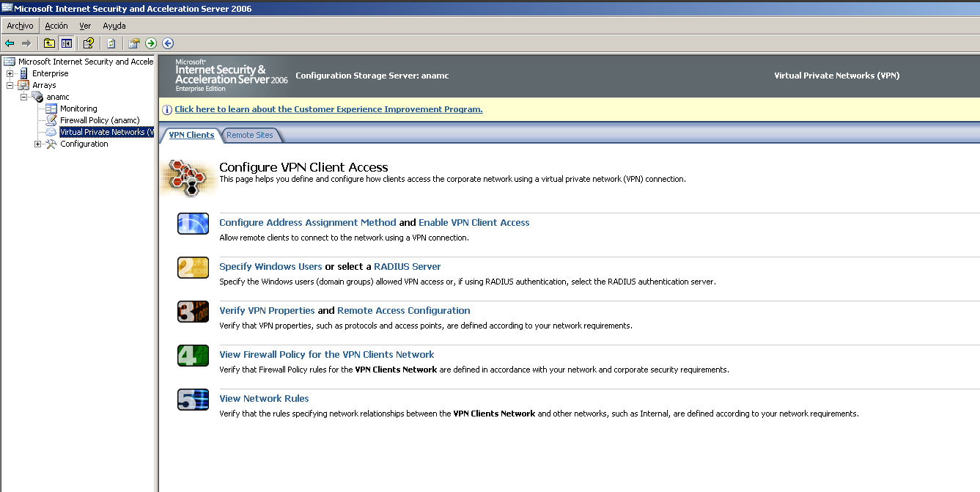Click the Back arrow toolbar icon
The height and width of the screenshot is (492, 980).
(x=10, y=43)
